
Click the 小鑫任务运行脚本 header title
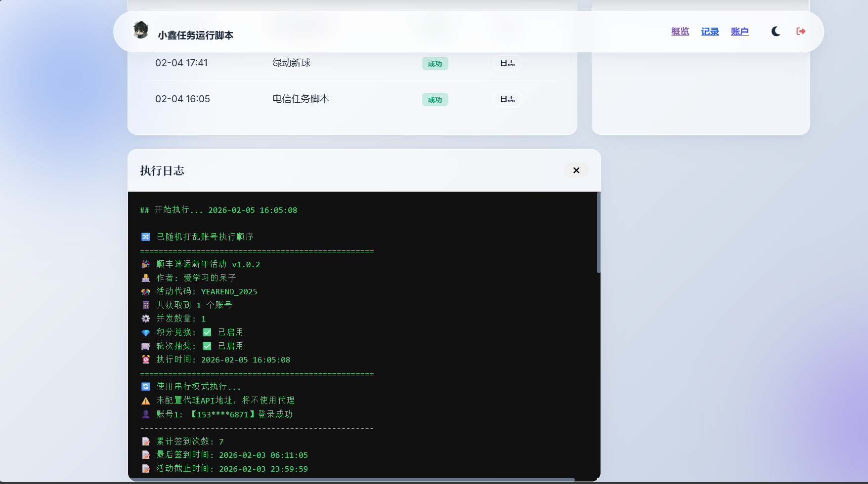click(196, 35)
